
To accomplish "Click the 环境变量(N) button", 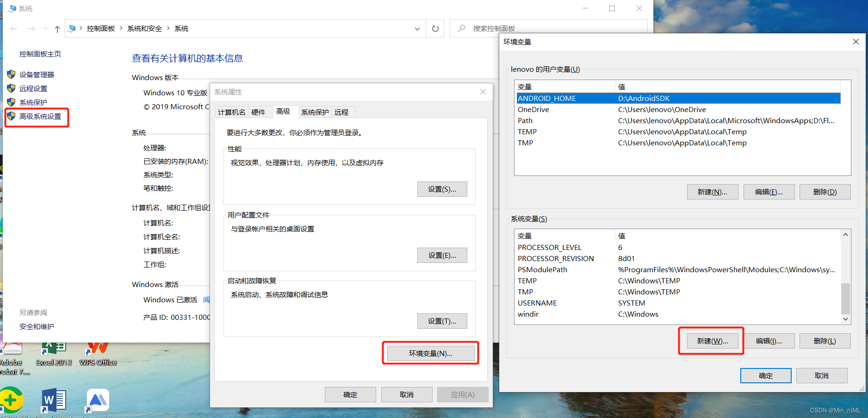I will click(x=430, y=353).
